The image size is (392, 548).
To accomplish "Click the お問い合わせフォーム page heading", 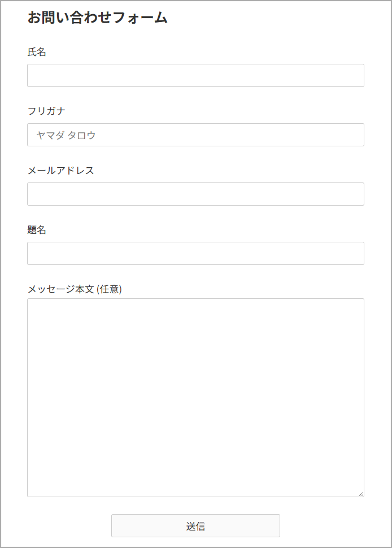I will [x=97, y=18].
